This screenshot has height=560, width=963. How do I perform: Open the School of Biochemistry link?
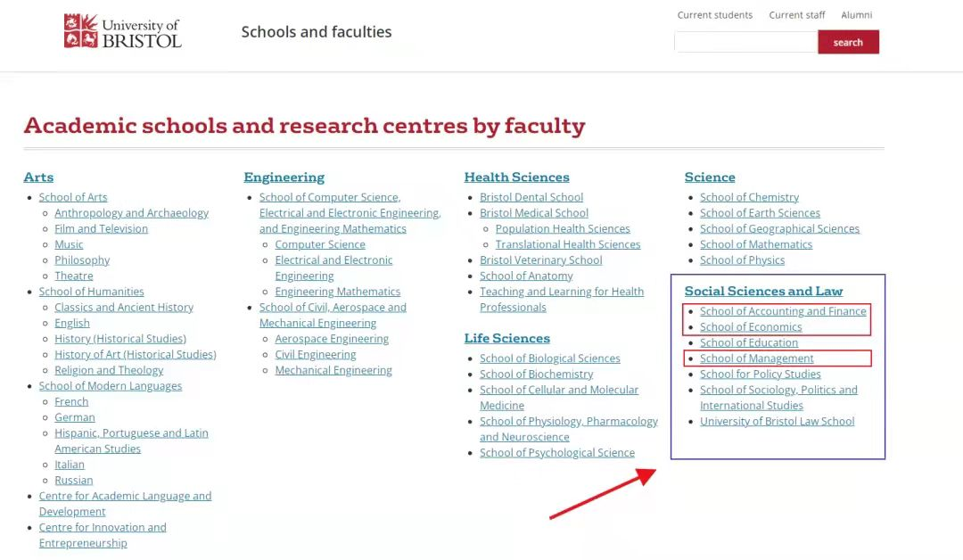(x=536, y=374)
